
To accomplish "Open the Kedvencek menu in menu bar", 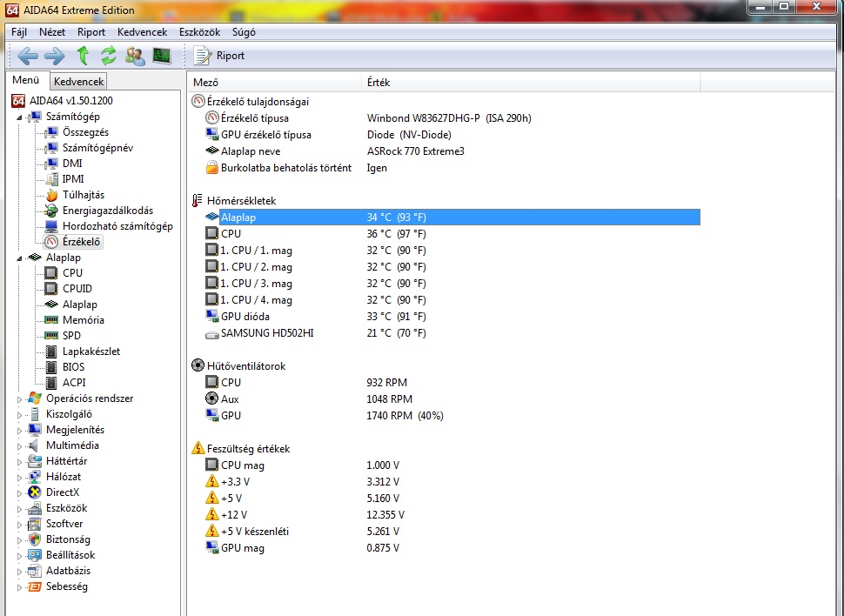I will 142,32.
